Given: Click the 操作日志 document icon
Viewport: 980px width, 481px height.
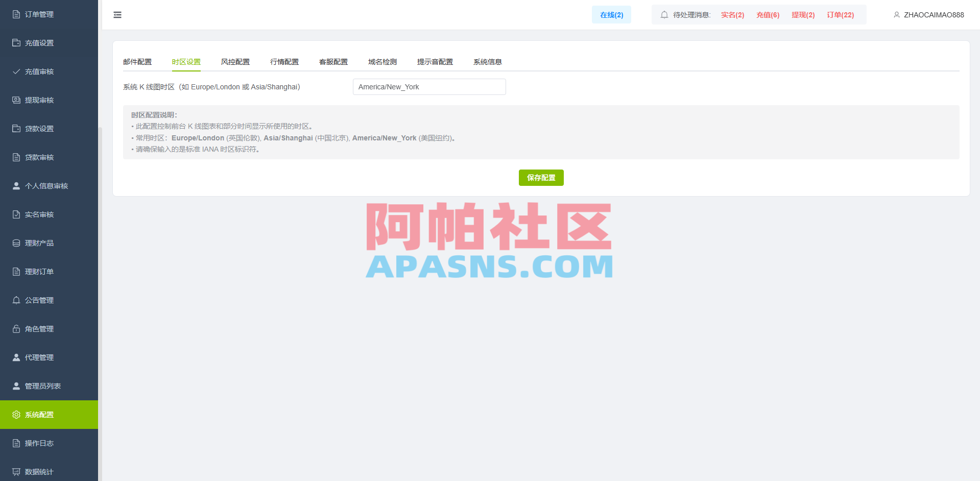Looking at the screenshot, I should [16, 443].
